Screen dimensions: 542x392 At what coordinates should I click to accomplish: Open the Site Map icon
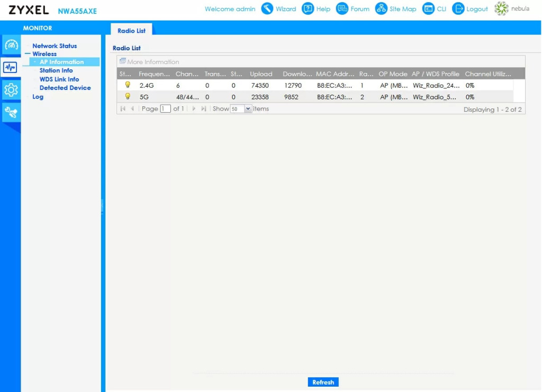pos(381,8)
